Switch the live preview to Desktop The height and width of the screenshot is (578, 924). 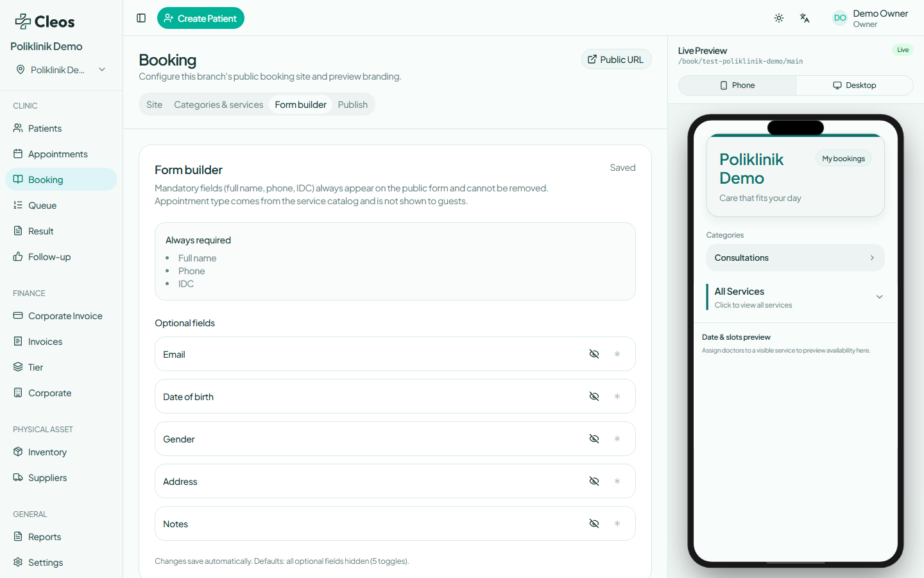point(855,85)
